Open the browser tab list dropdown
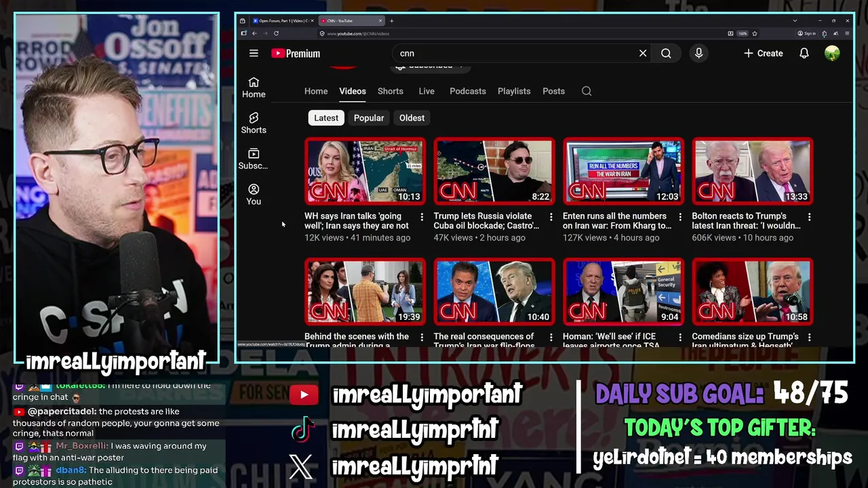Viewport: 868px width, 488px height. click(795, 21)
